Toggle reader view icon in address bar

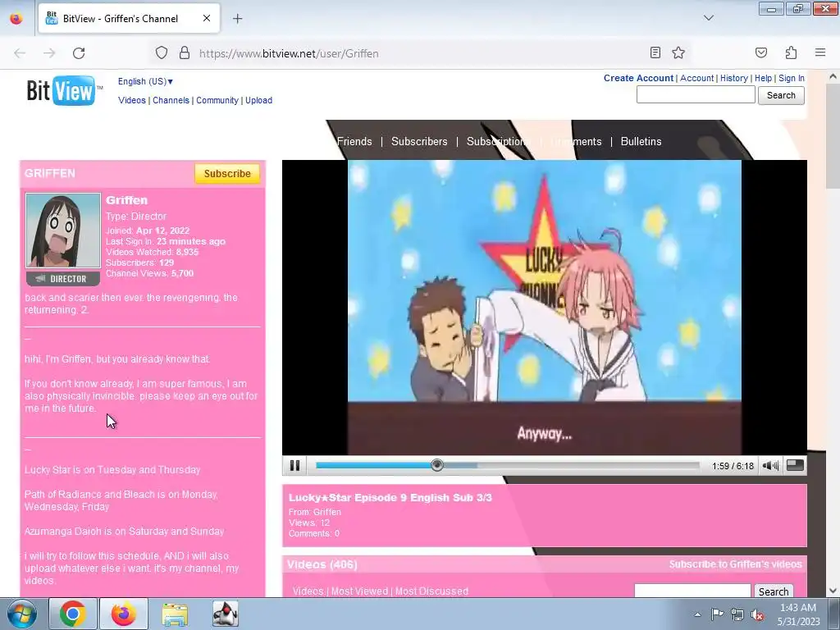655,52
